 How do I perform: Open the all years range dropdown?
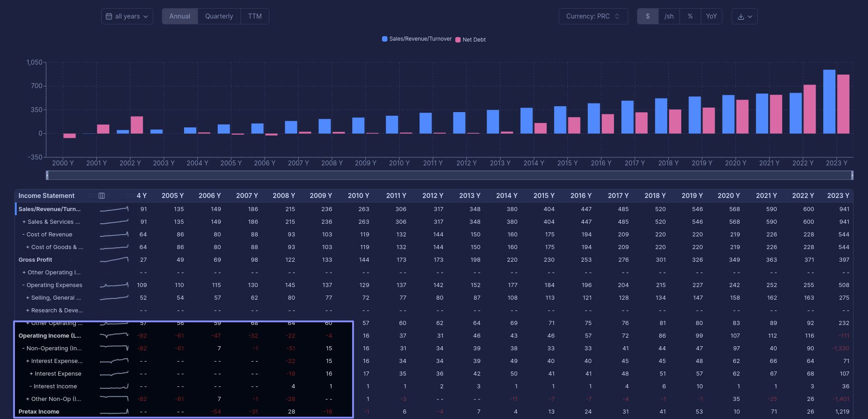(x=127, y=16)
